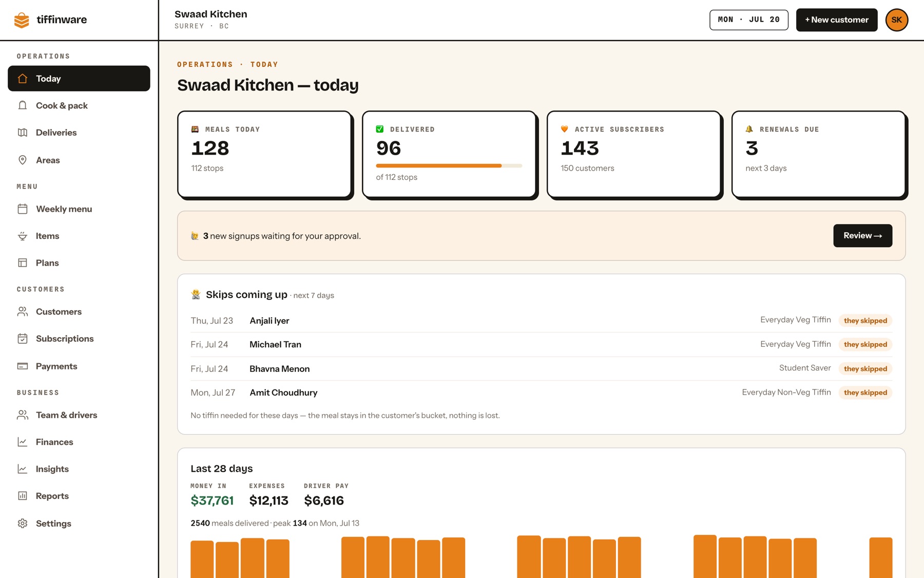
Task: Click the Delivered green checkmark icon
Action: [380, 129]
